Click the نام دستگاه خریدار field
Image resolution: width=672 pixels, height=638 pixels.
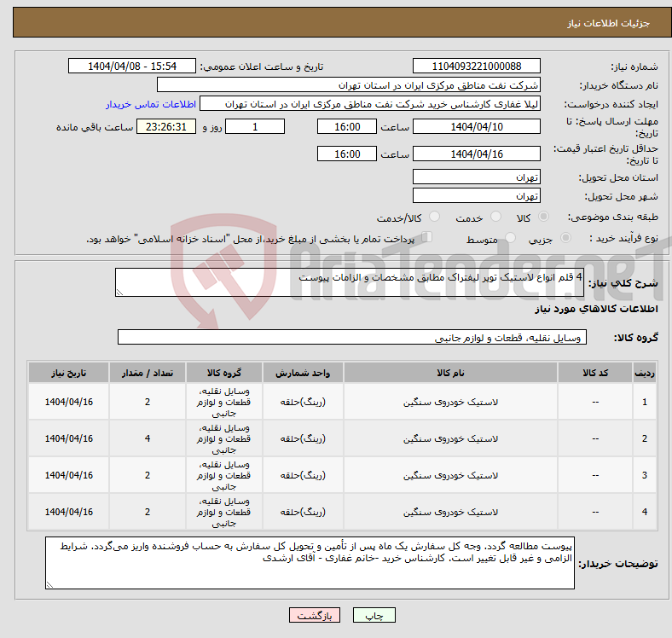click(349, 85)
